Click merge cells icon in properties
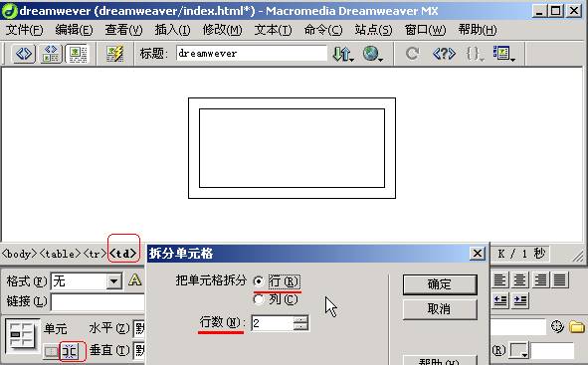This screenshot has width=588, height=365. pos(52,351)
